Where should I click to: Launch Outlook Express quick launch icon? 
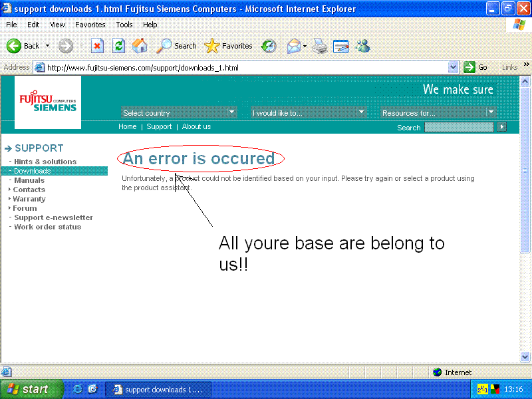(92, 389)
